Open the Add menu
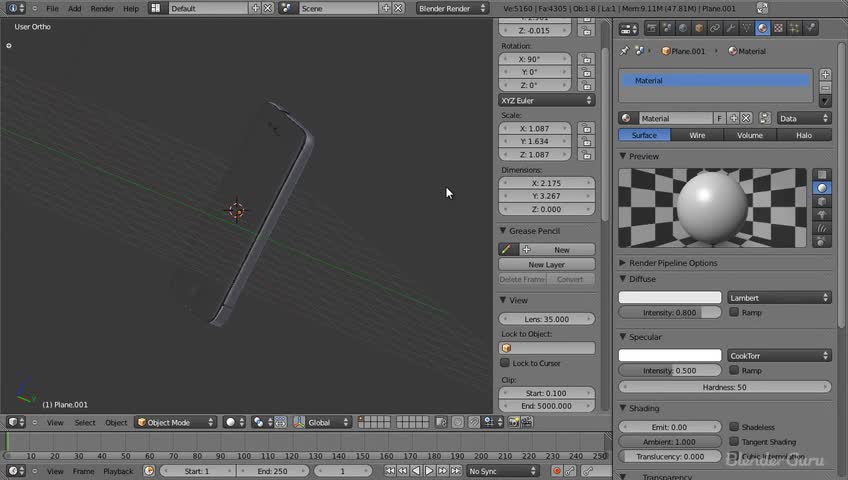 pos(75,8)
